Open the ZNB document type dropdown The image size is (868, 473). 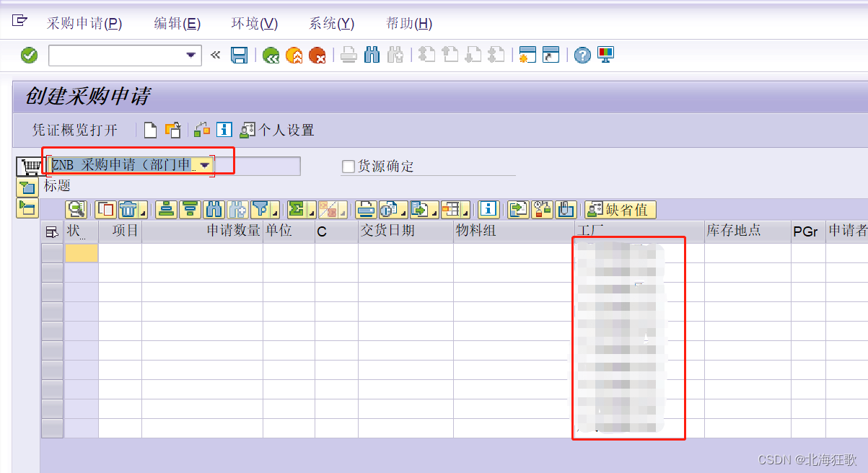pyautogui.click(x=205, y=165)
